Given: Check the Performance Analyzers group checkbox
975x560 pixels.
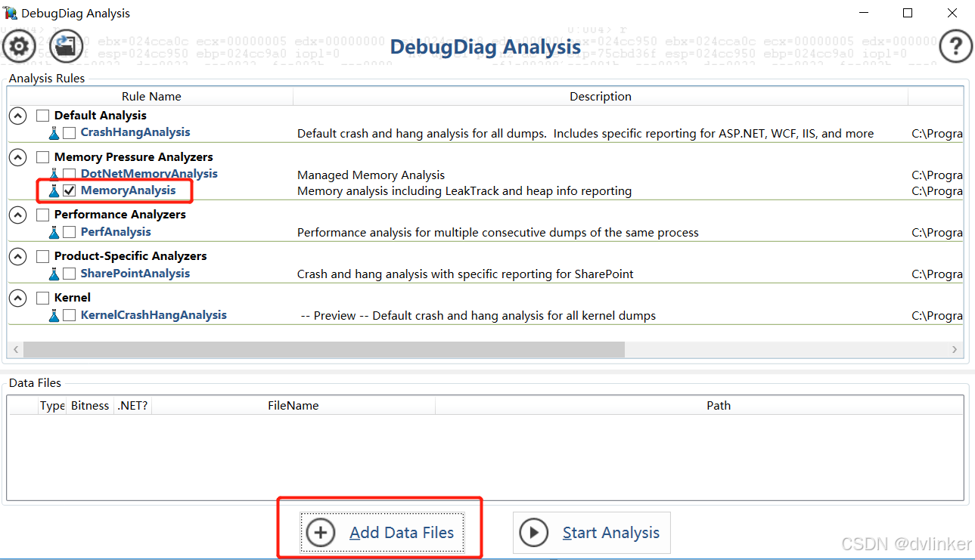Looking at the screenshot, I should (43, 215).
